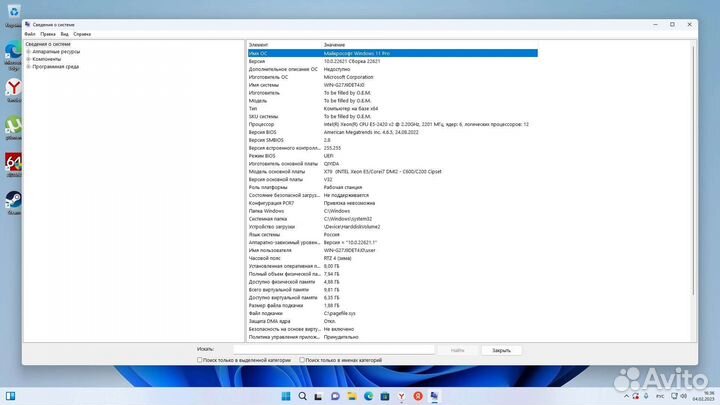Click the 'Искать' search input field

[333, 350]
